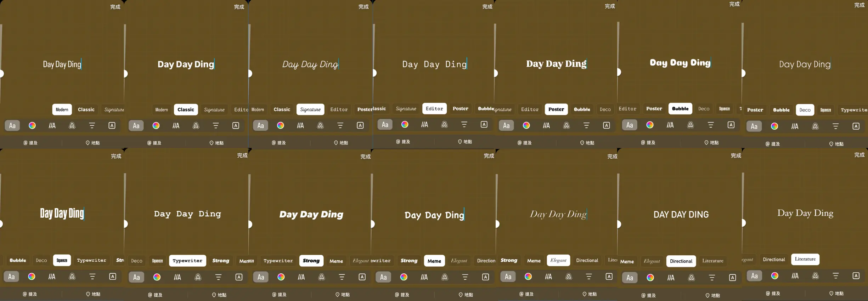Tap text effect icon in Signature-selected screen
This screenshot has width=868, height=301.
tap(320, 125)
